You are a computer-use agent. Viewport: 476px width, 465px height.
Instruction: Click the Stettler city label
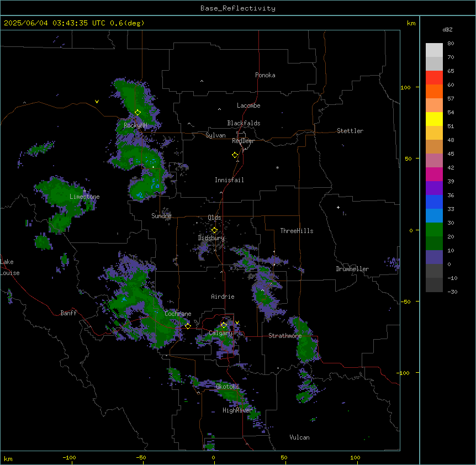point(350,131)
